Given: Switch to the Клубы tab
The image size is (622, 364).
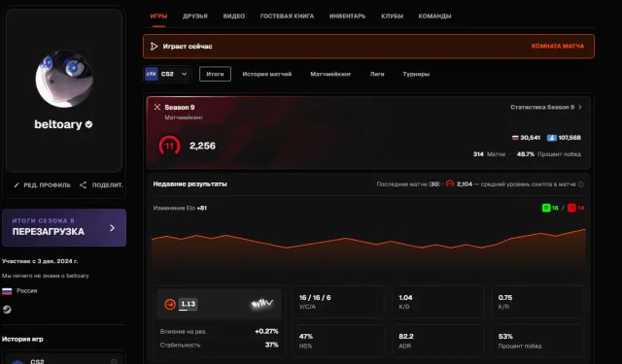Looking at the screenshot, I should point(392,17).
